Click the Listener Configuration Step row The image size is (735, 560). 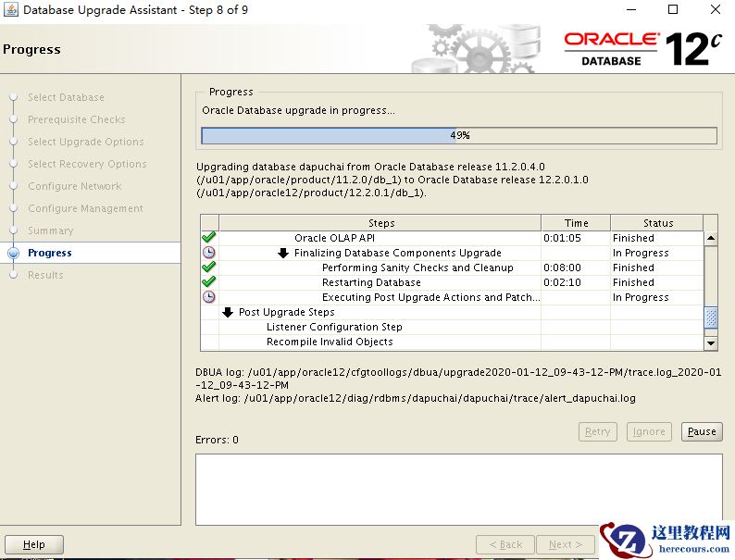[452, 327]
